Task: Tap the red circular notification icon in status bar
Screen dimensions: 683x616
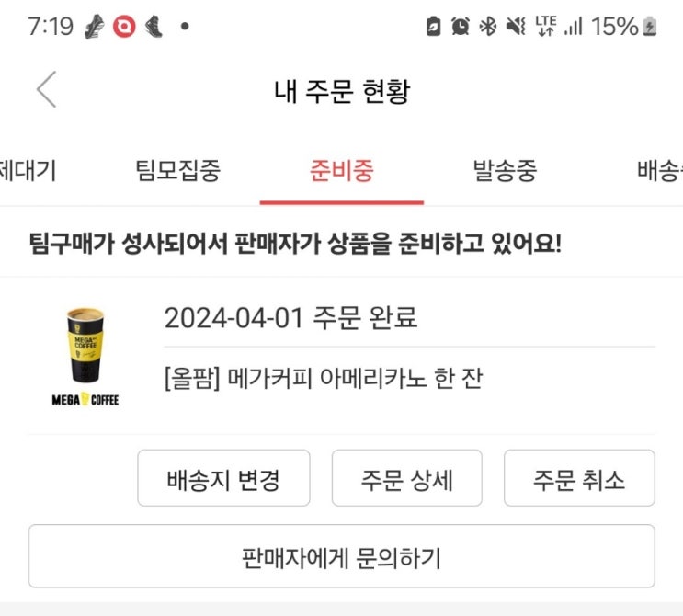Action: click(123, 27)
